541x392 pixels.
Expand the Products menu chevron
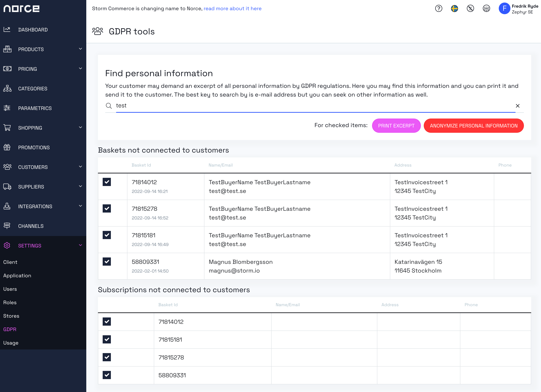coord(80,49)
